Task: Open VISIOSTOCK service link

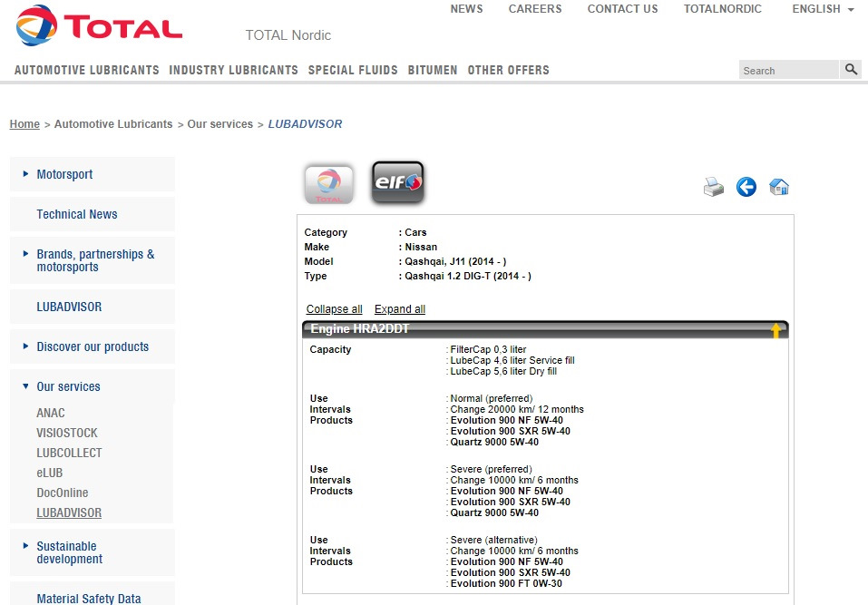Action: point(67,433)
